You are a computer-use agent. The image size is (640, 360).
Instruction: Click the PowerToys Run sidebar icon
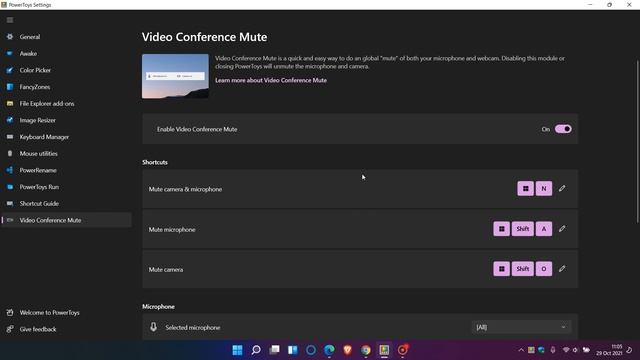point(10,187)
